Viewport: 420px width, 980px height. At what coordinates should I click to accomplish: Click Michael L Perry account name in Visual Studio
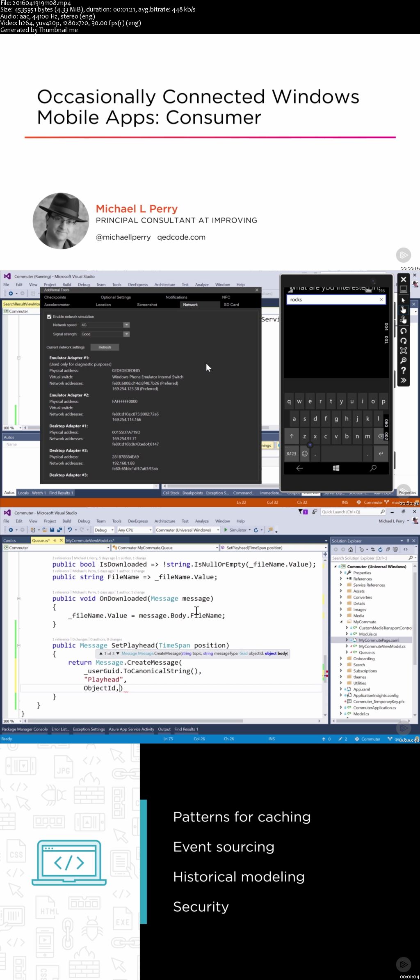(x=392, y=521)
